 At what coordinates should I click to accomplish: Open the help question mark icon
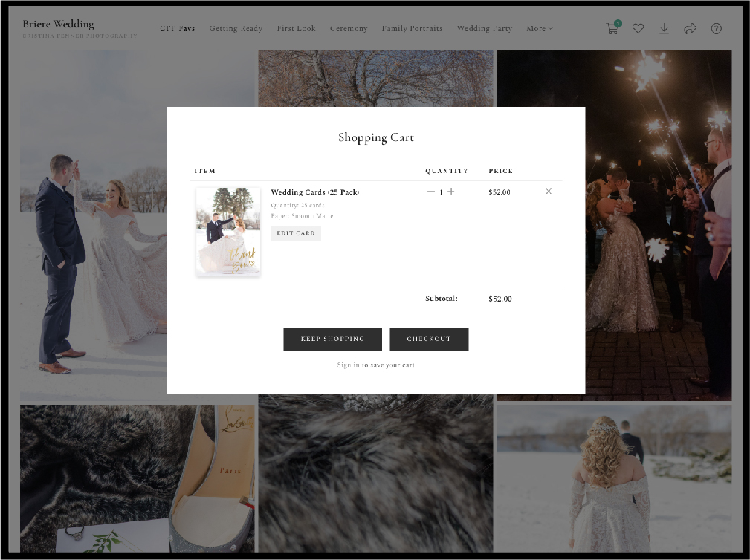pyautogui.click(x=716, y=29)
